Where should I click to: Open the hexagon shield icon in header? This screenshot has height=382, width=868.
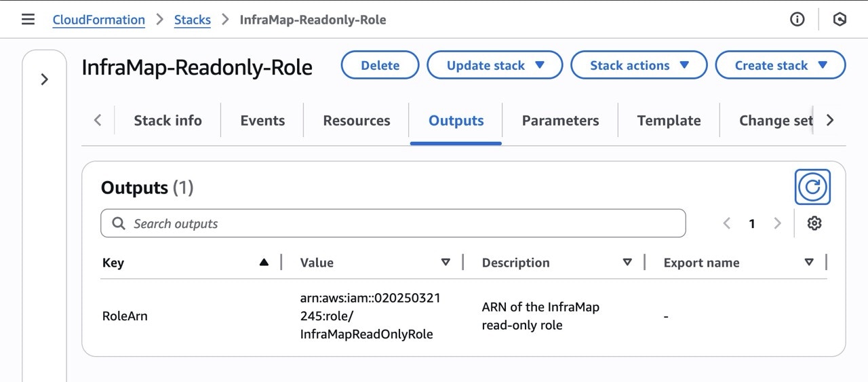point(840,20)
